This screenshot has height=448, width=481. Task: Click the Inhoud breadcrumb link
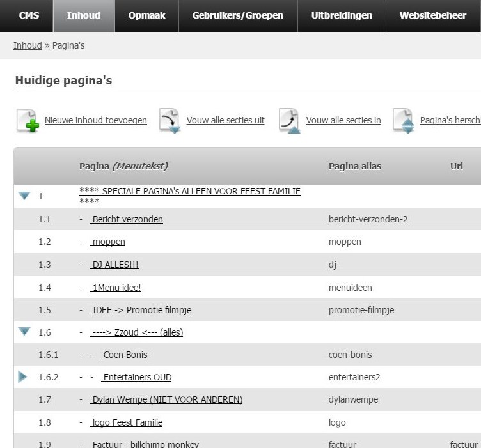(x=28, y=45)
